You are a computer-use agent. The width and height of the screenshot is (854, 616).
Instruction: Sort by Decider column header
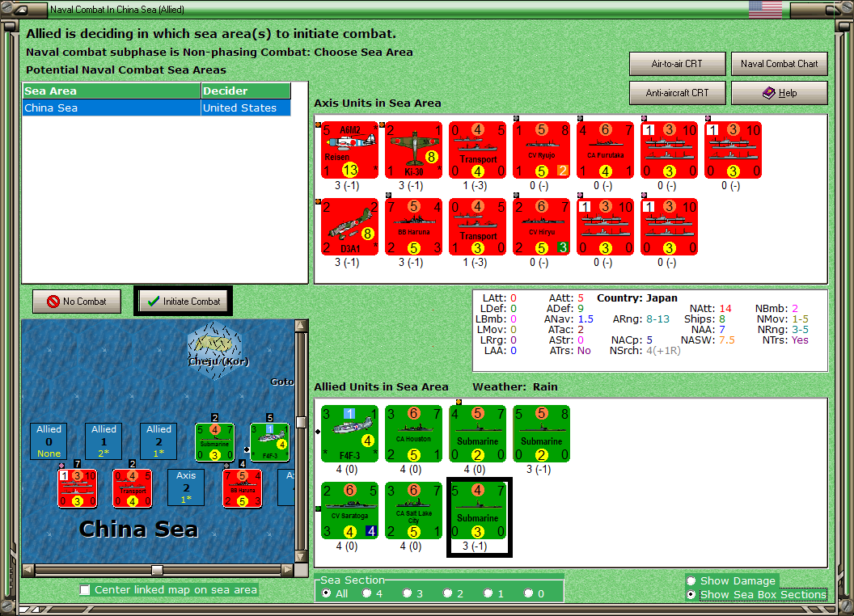point(246,91)
